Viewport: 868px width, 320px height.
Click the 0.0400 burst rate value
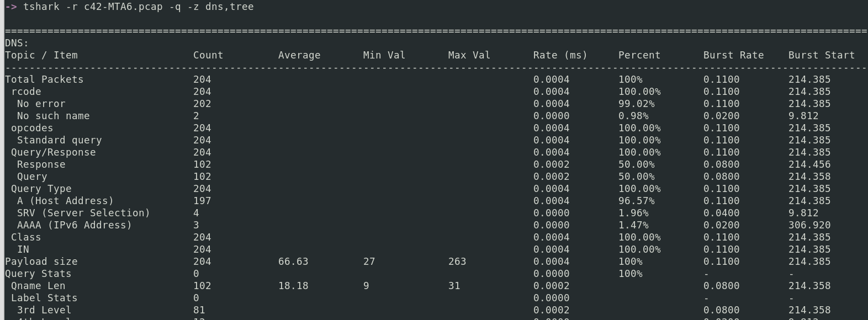(722, 213)
